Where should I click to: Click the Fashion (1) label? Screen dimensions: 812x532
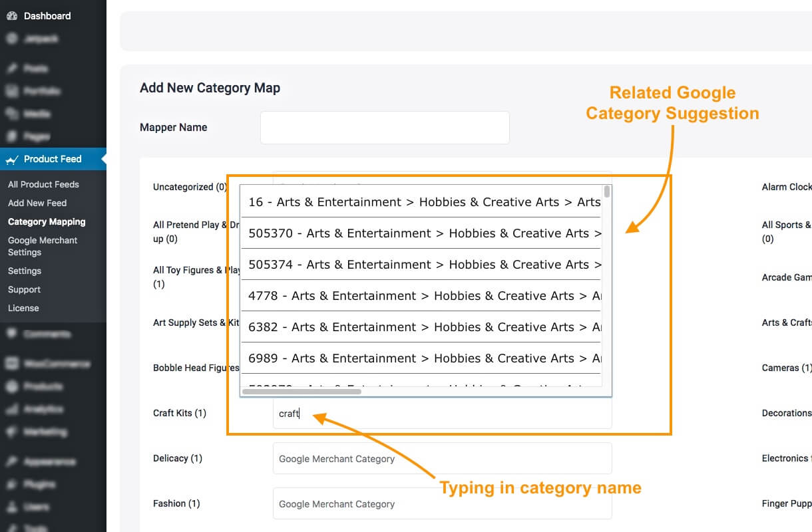[x=176, y=503]
